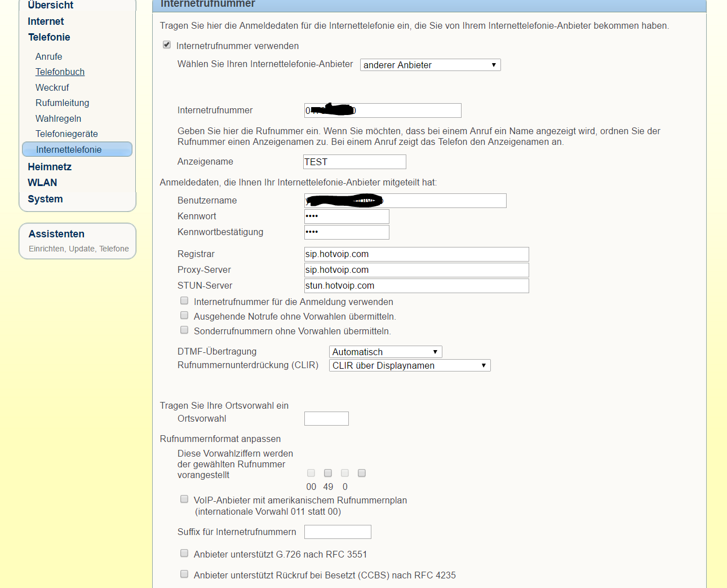Open the Telefonbuch link in sidebar
This screenshot has width=727, height=588.
(60, 72)
